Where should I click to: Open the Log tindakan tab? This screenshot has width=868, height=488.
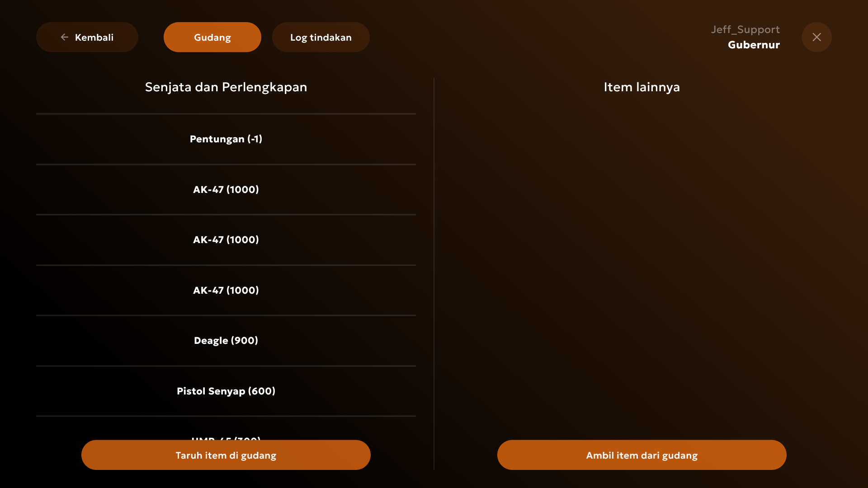321,37
